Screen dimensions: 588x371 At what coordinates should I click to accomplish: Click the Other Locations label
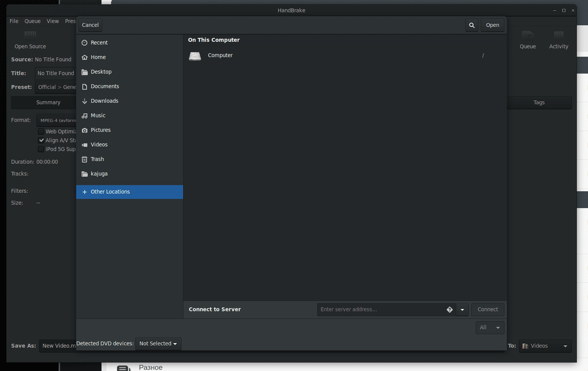(x=110, y=192)
